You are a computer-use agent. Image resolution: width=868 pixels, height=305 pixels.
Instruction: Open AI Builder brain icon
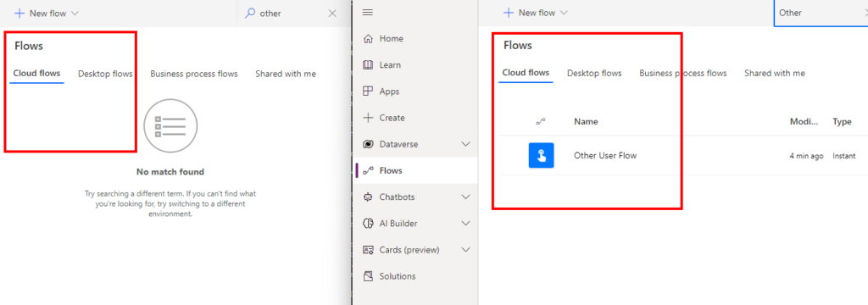click(368, 224)
